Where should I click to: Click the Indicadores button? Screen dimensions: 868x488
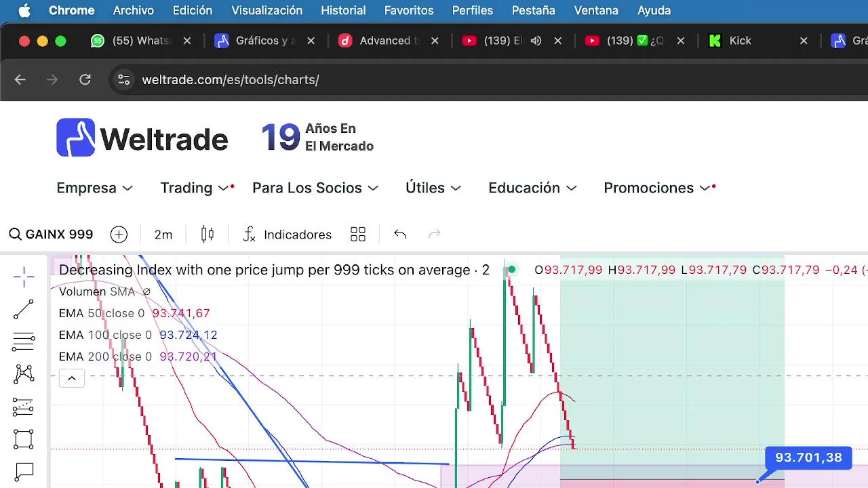pyautogui.click(x=288, y=235)
